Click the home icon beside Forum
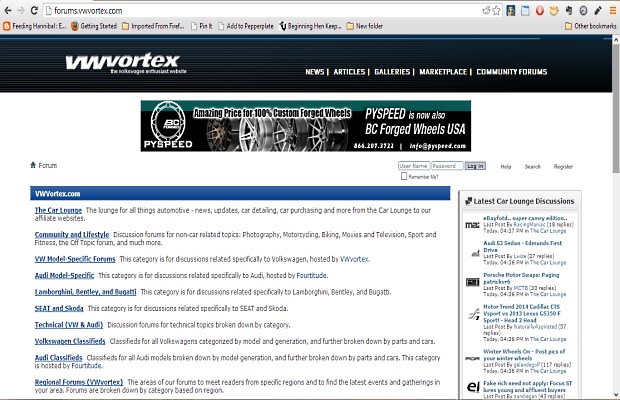The image size is (620, 400). point(33,165)
